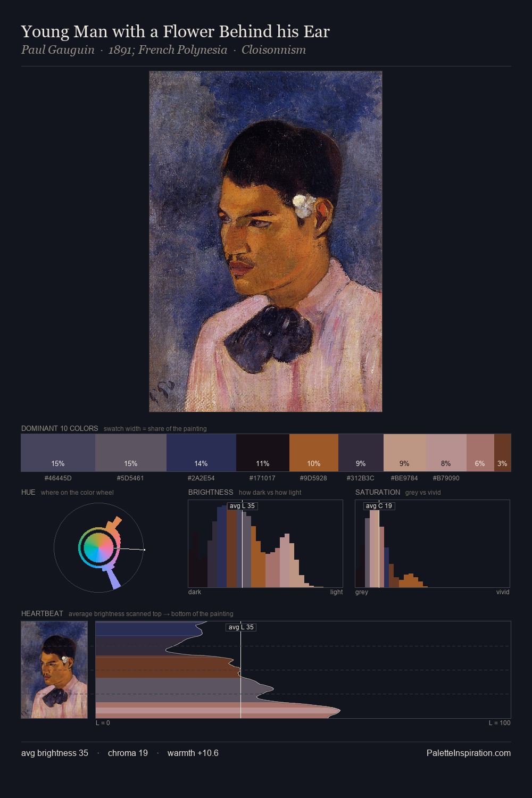The image size is (532, 798).
Task: Click the small painting thumbnail beside Heartbeat
Action: pos(54,670)
